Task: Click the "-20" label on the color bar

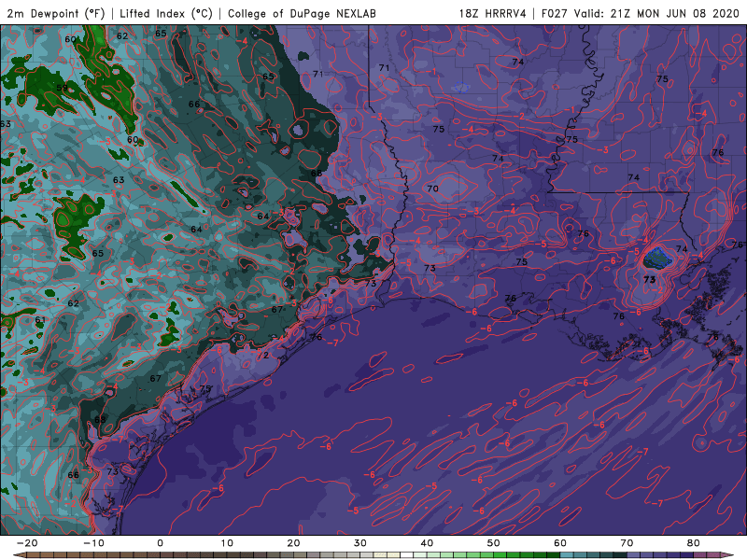Action: [27, 543]
